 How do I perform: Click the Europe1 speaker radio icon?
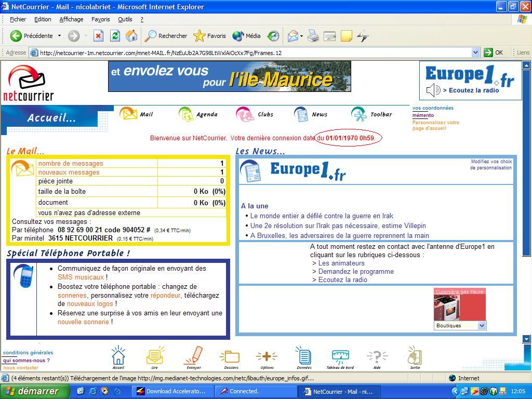click(433, 90)
